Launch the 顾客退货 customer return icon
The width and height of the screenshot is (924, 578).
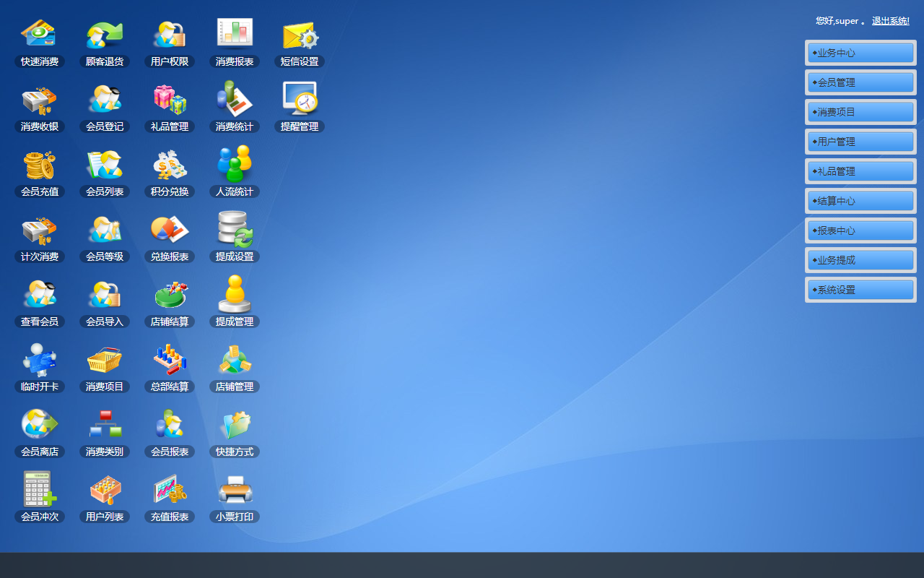point(104,34)
